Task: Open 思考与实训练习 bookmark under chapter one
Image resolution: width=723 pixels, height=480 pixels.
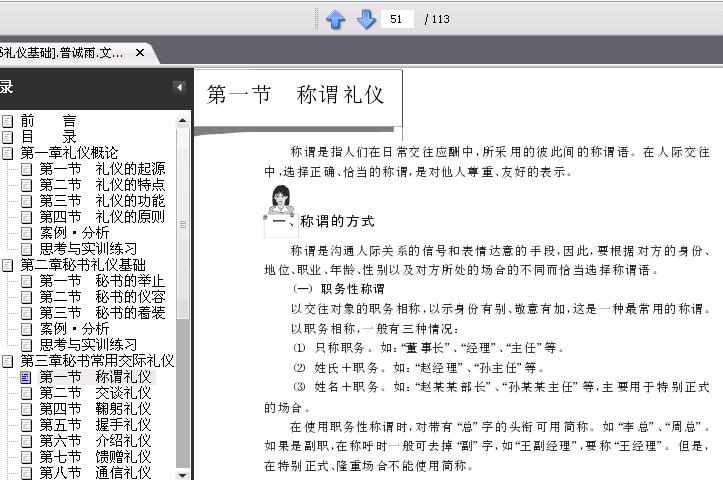Action: coord(88,249)
